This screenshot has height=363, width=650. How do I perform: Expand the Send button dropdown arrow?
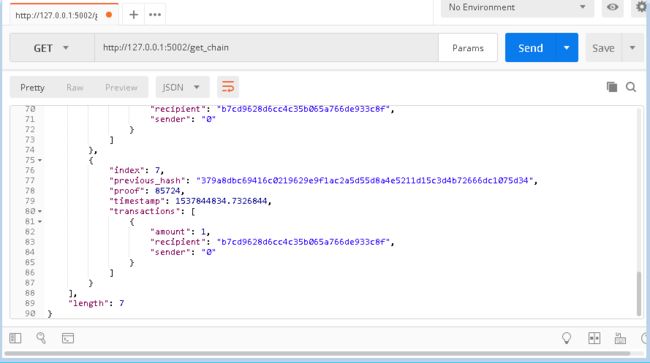coord(566,48)
